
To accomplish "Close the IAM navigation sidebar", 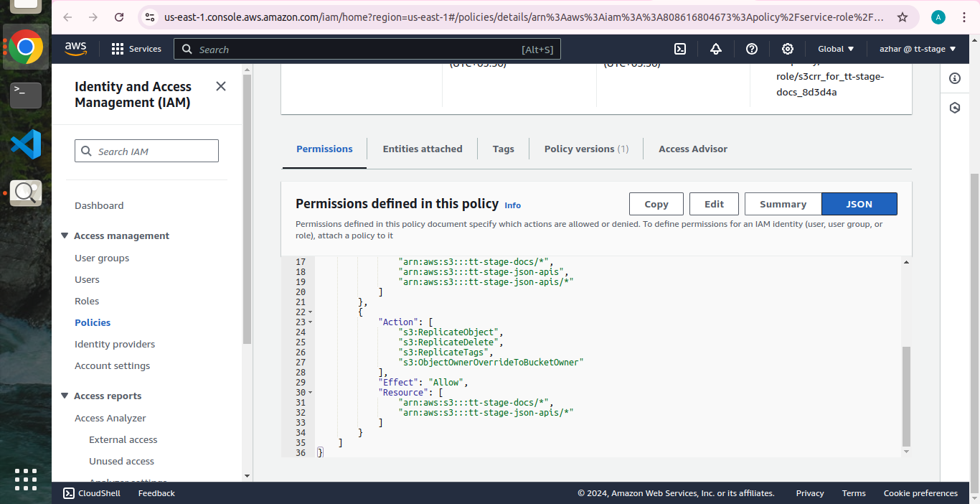I will [221, 86].
